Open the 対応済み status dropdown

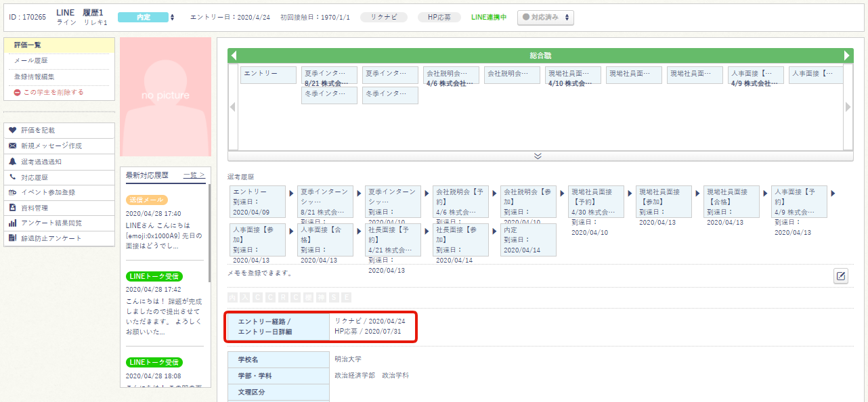(x=545, y=17)
